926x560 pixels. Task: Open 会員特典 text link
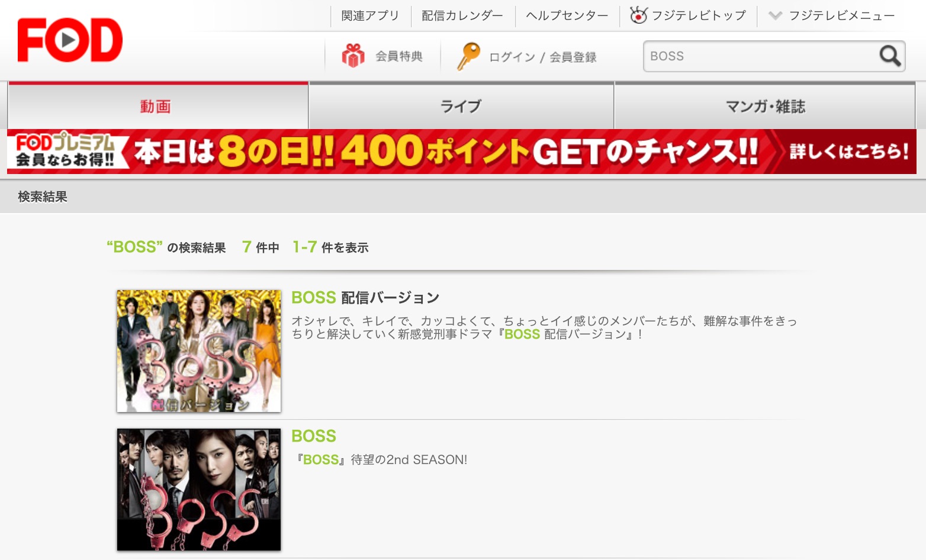pyautogui.click(x=398, y=56)
